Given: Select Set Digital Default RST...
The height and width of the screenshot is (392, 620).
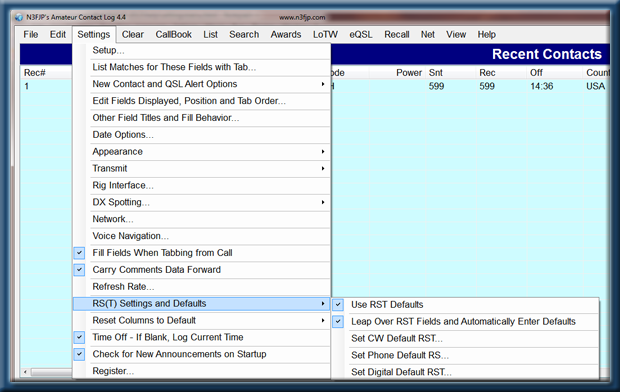Looking at the screenshot, I should pyautogui.click(x=465, y=372).
